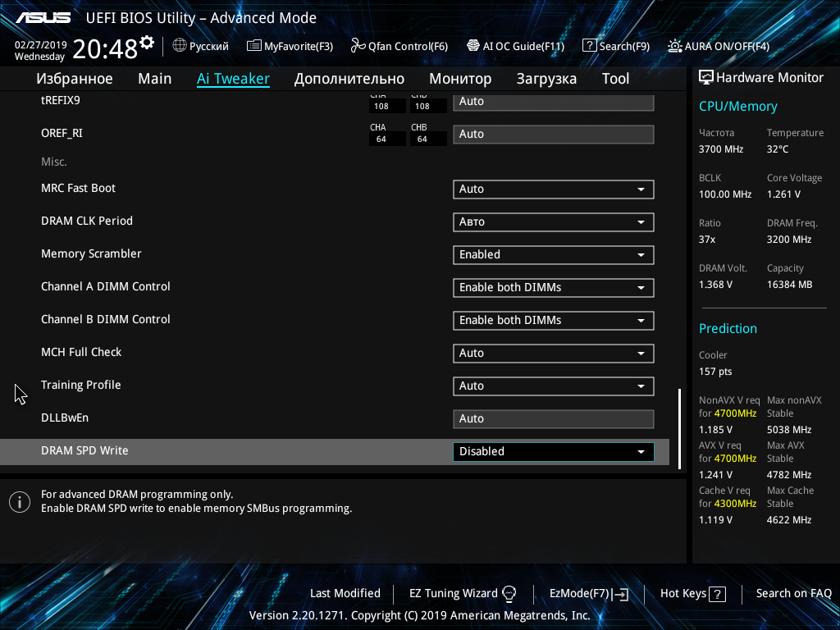Viewport: 840px width, 630px height.
Task: Open Channel A DIMM Control dropdown
Action: pos(554,288)
